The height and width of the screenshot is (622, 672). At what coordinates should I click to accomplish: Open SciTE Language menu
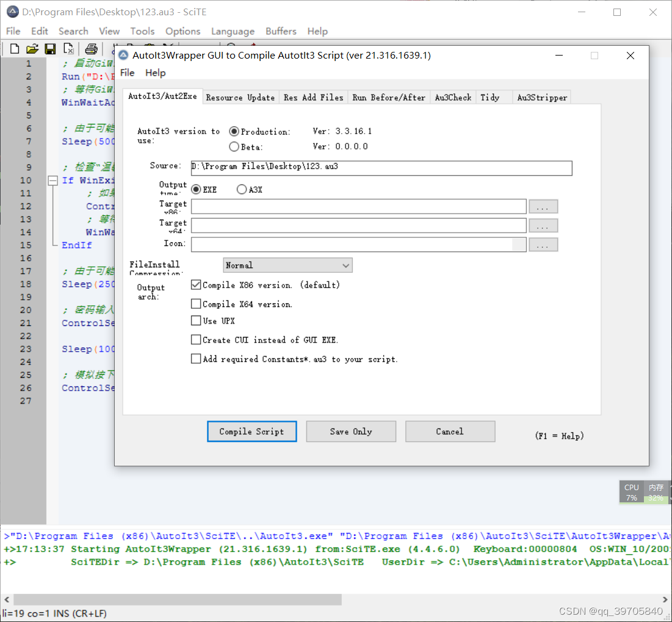tap(233, 31)
